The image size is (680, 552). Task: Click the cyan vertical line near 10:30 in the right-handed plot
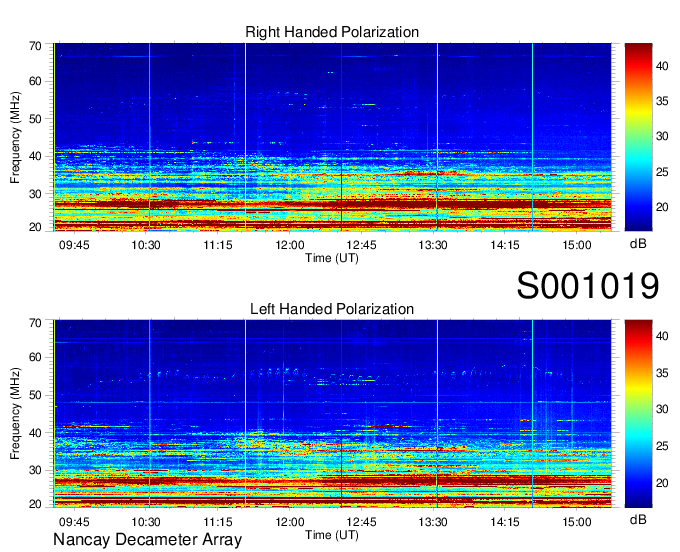(x=149, y=137)
